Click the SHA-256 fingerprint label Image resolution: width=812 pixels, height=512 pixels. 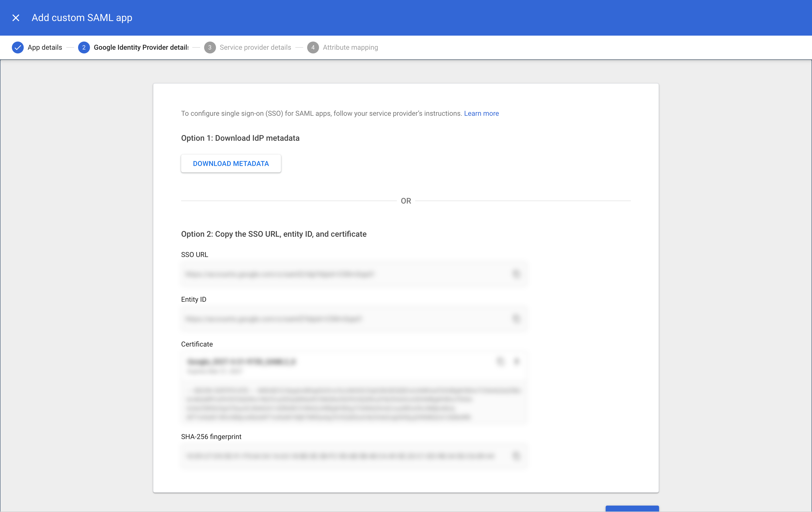(x=211, y=436)
